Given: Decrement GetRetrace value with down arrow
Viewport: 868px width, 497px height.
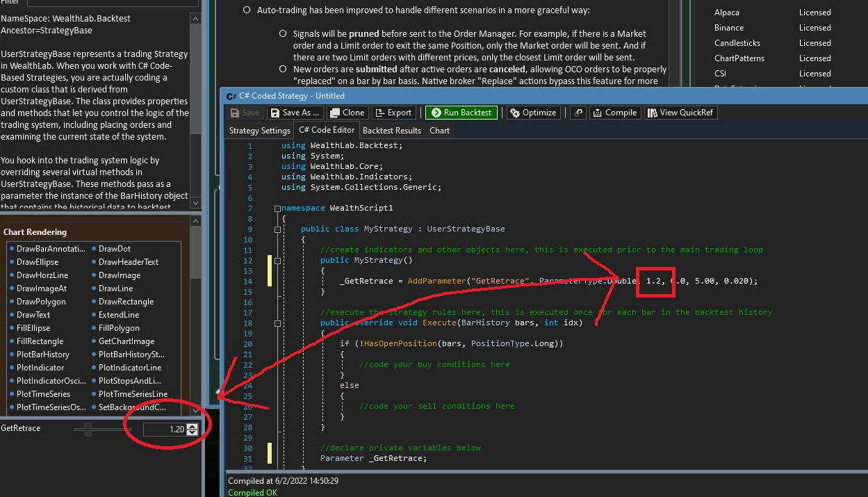Looking at the screenshot, I should (193, 433).
